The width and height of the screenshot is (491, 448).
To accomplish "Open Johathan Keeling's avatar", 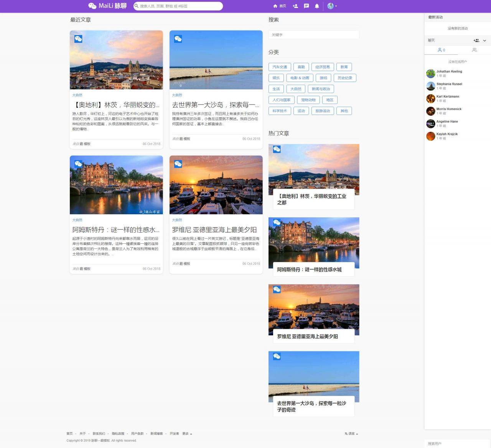I will [430, 73].
